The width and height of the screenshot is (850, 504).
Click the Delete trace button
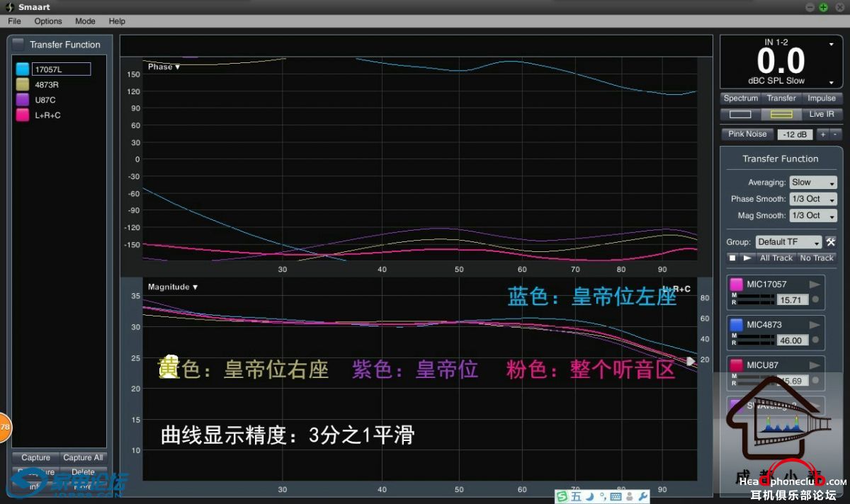pyautogui.click(x=83, y=472)
